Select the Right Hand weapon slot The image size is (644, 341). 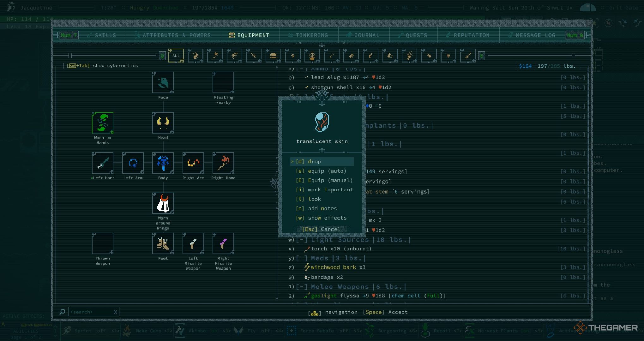223,163
